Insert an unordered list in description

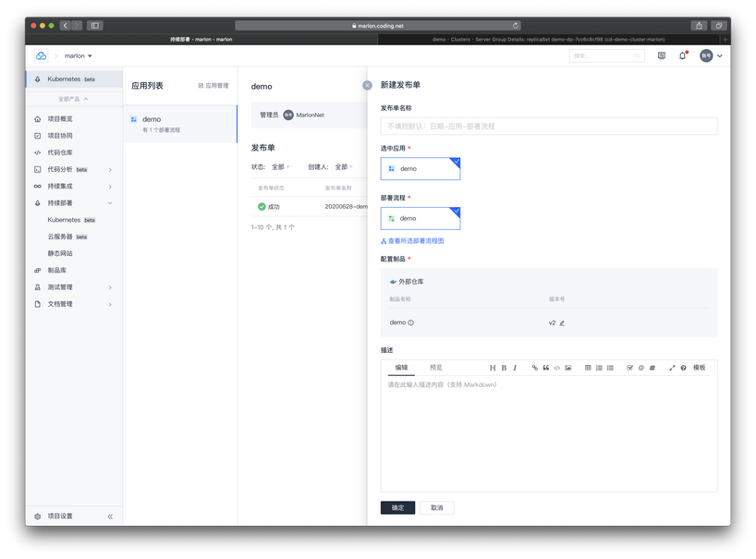point(610,368)
